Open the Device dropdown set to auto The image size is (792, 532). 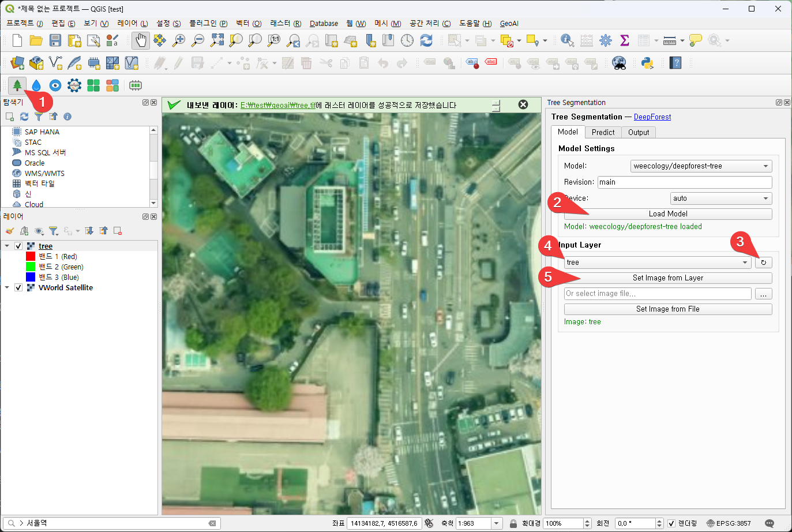point(720,198)
